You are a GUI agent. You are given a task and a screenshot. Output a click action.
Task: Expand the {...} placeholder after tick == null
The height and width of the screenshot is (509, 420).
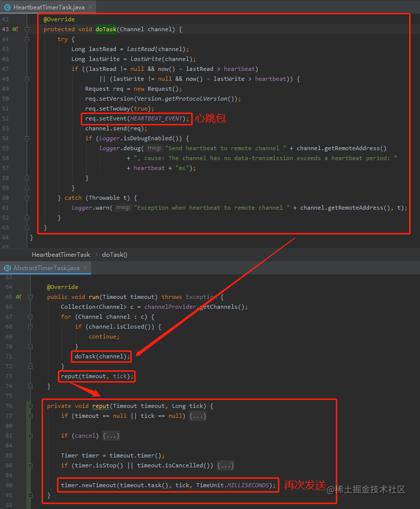(198, 416)
